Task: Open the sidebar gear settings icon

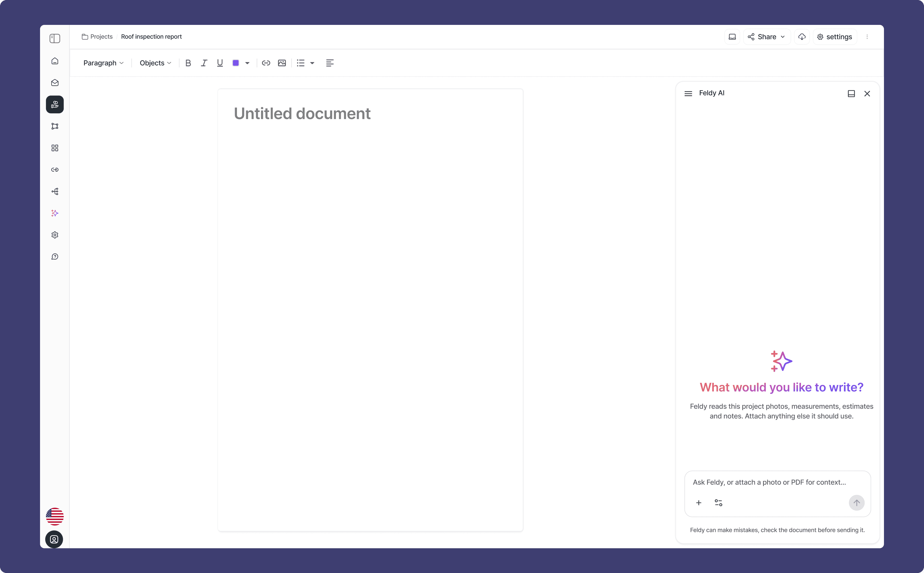Action: [55, 235]
